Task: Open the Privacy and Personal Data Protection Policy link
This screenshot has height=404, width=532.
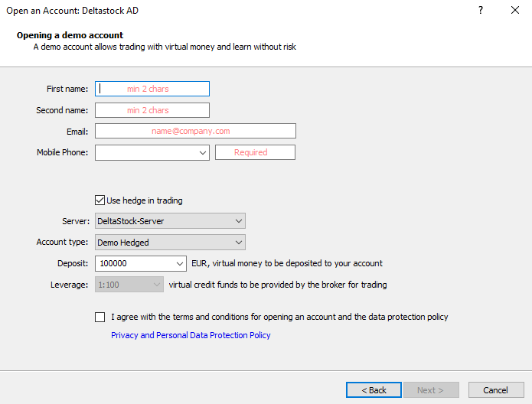Action: tap(191, 335)
